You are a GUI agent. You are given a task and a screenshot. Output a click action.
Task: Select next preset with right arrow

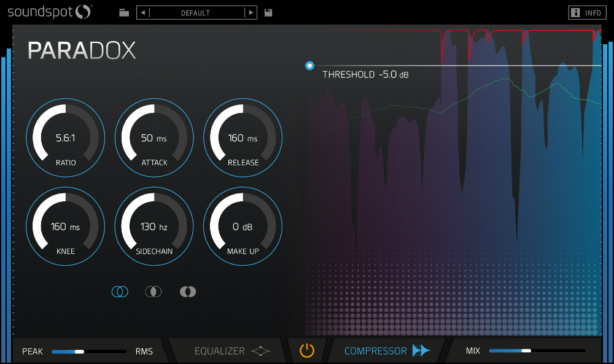pyautogui.click(x=251, y=13)
